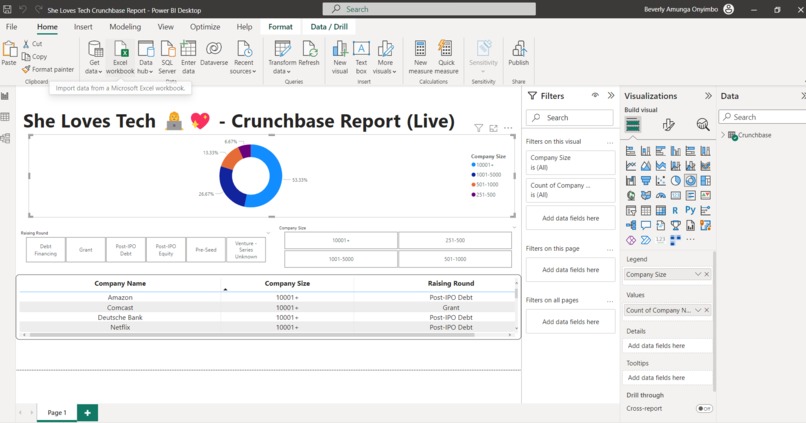
Task: Select the Stacked bar chart visual
Action: pos(631,151)
